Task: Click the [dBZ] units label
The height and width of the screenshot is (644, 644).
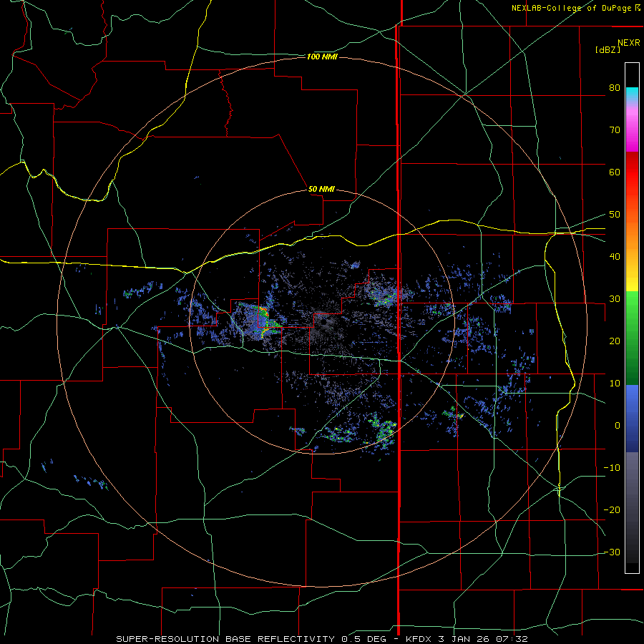Action: [608, 49]
